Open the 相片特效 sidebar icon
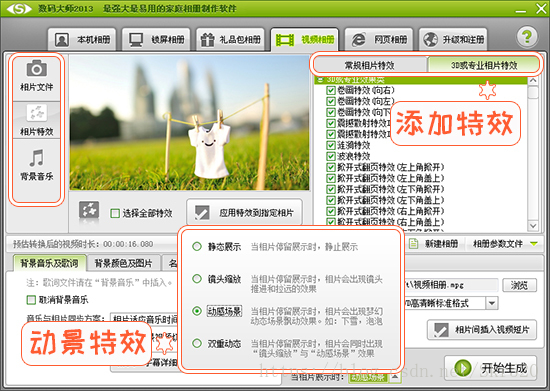This screenshot has width=550, height=391. point(36,120)
